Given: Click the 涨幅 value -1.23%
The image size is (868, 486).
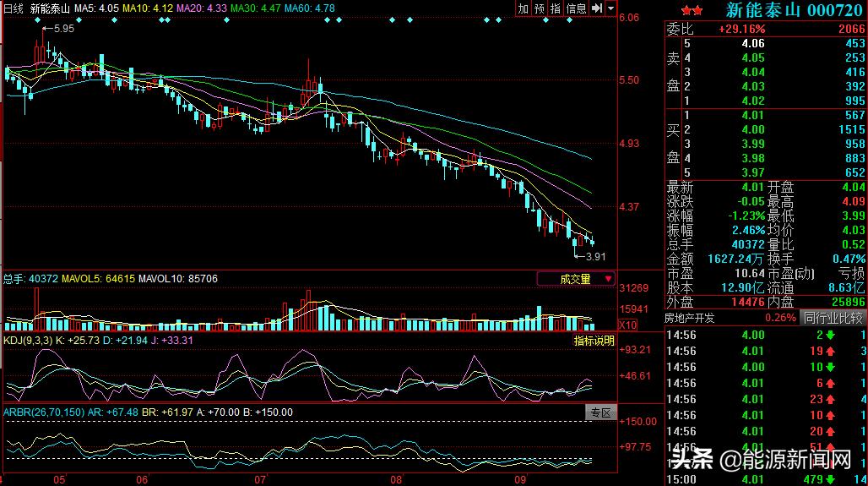Looking at the screenshot, I should (746, 216).
